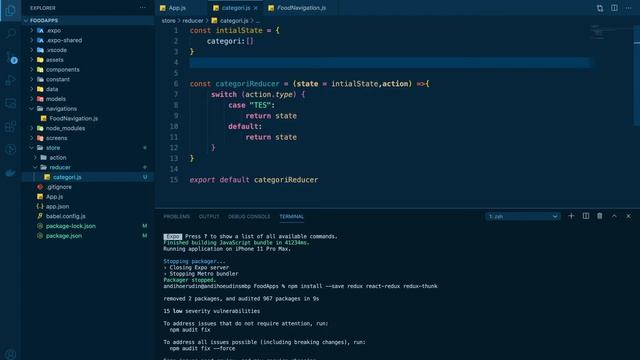
Task: Open Run and Debug view
Action: 11,80
